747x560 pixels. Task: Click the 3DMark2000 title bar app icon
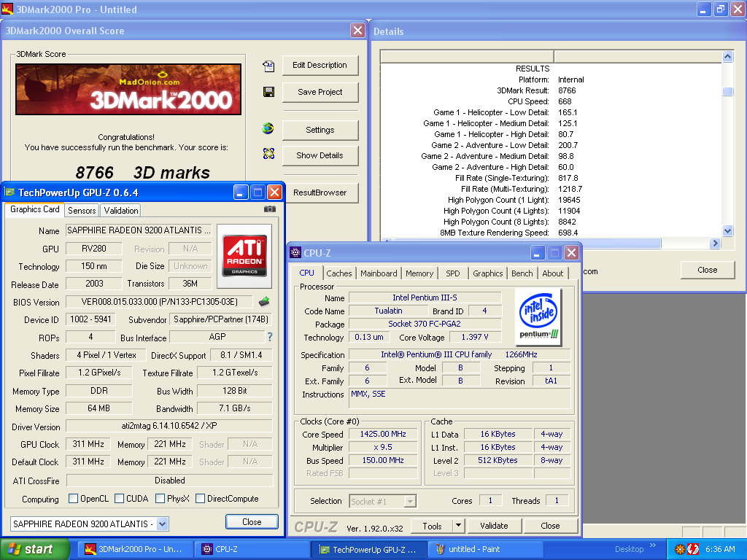[x=7, y=9]
